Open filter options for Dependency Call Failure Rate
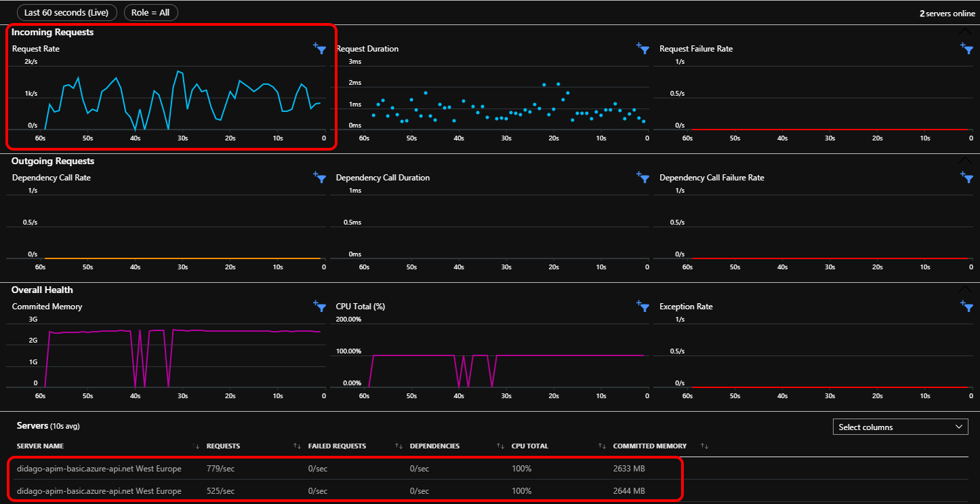Screen dimensions: 980x504 [x=967, y=177]
